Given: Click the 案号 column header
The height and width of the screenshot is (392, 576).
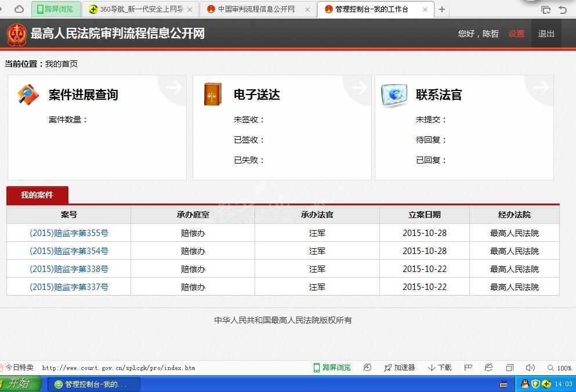Looking at the screenshot, I should (68, 215).
